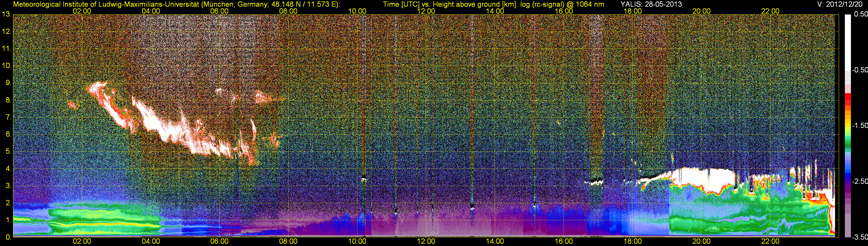868x246 pixels.
Task: Click the bottom axis time label 10:00
Action: click(357, 241)
